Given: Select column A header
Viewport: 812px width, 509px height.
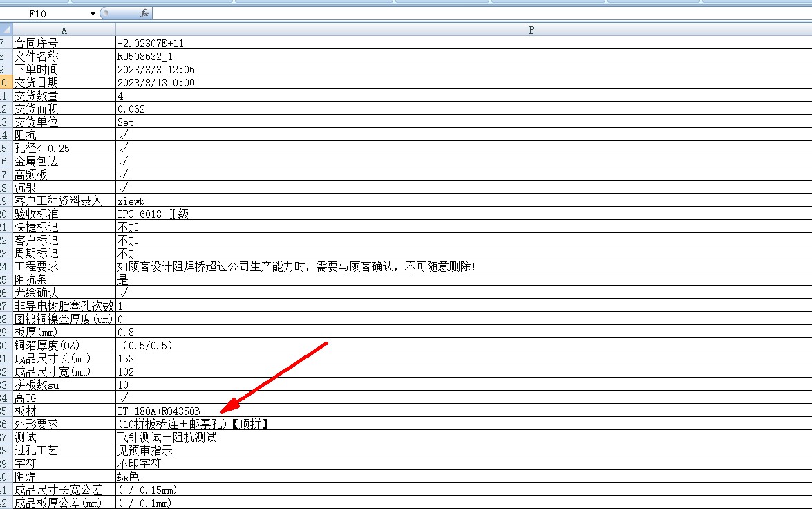Looking at the screenshot, I should (x=64, y=30).
